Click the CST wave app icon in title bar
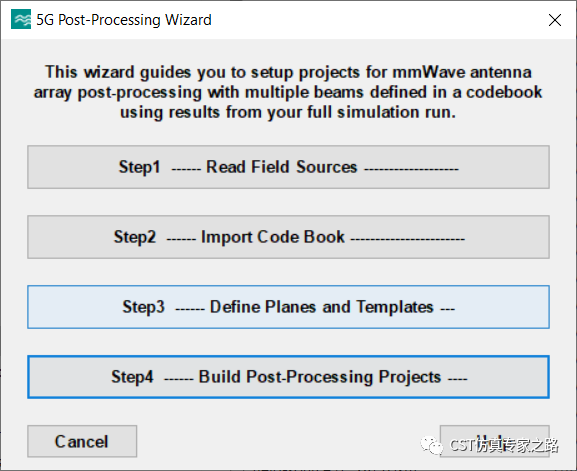 (x=21, y=20)
